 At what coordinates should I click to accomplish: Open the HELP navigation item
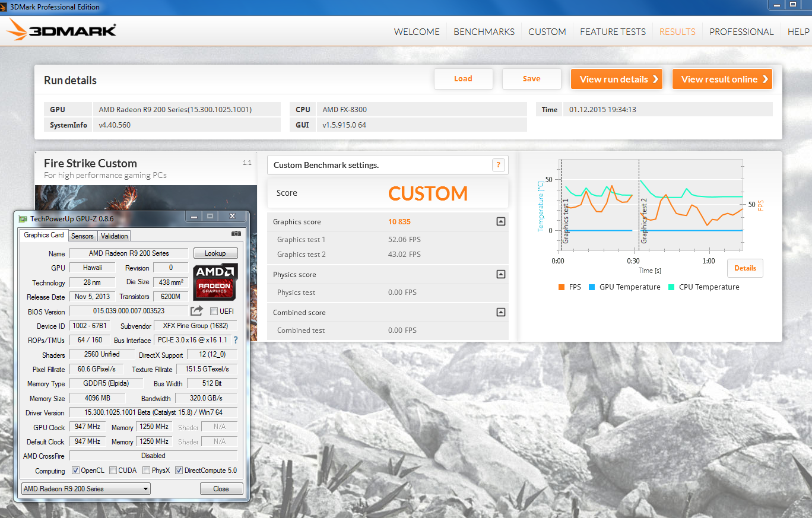tap(799, 31)
